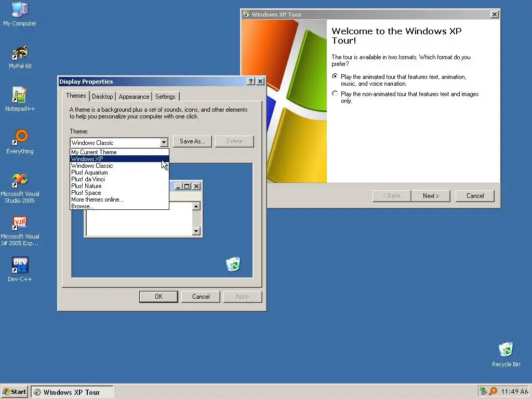Confirm Display Properties with OK
The height and width of the screenshot is (399, 532).
coord(158,297)
